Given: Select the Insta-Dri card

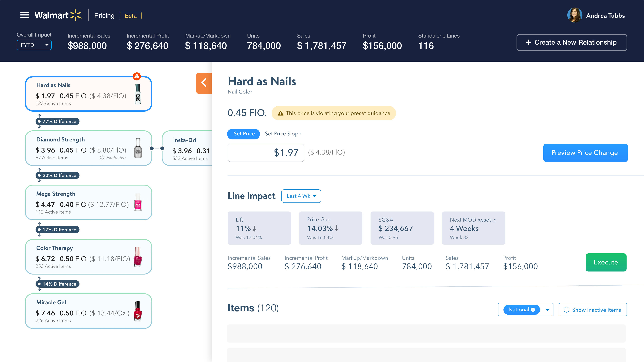Looking at the screenshot, I should point(187,148).
